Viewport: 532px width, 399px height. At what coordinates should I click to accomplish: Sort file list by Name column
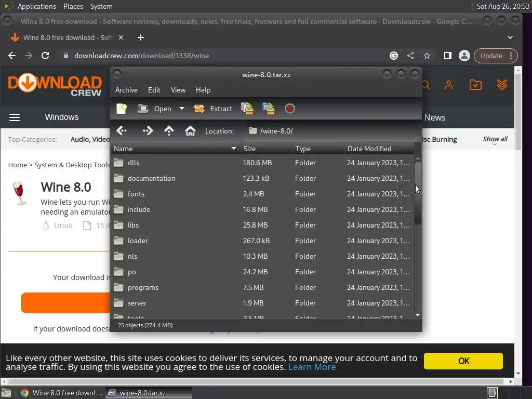click(x=176, y=149)
